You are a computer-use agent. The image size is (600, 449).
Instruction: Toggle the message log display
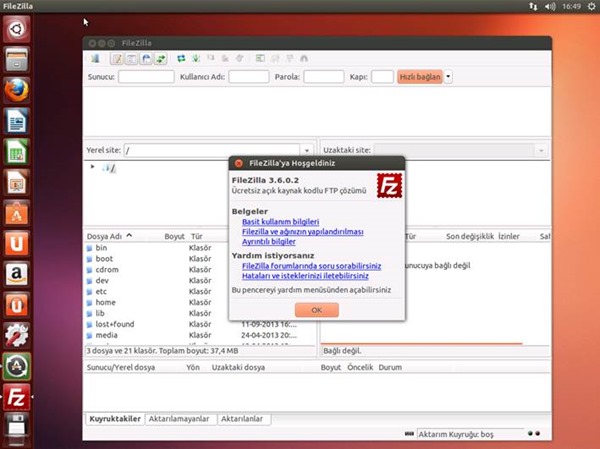(117, 59)
